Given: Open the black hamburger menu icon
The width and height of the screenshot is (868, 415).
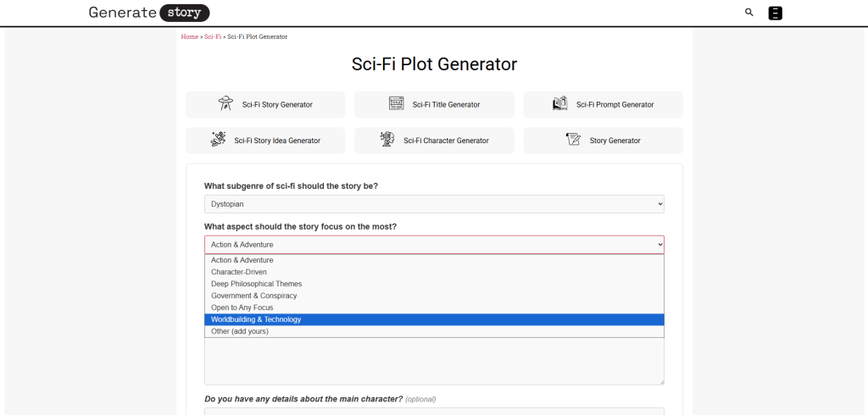Looking at the screenshot, I should coord(775,13).
